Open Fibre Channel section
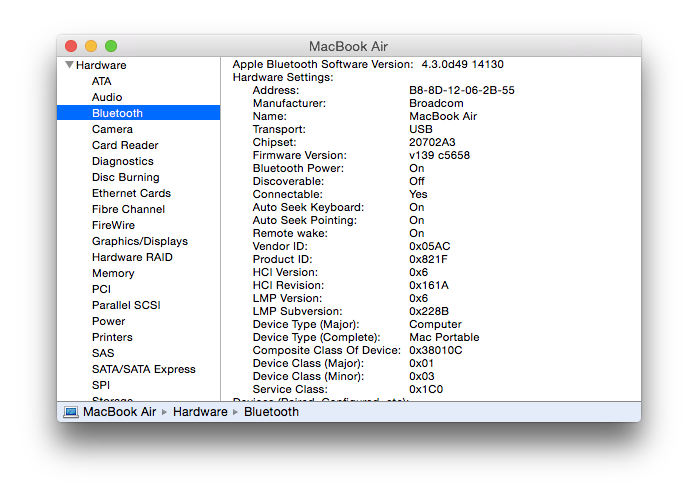This screenshot has height=501, width=698. (x=128, y=209)
